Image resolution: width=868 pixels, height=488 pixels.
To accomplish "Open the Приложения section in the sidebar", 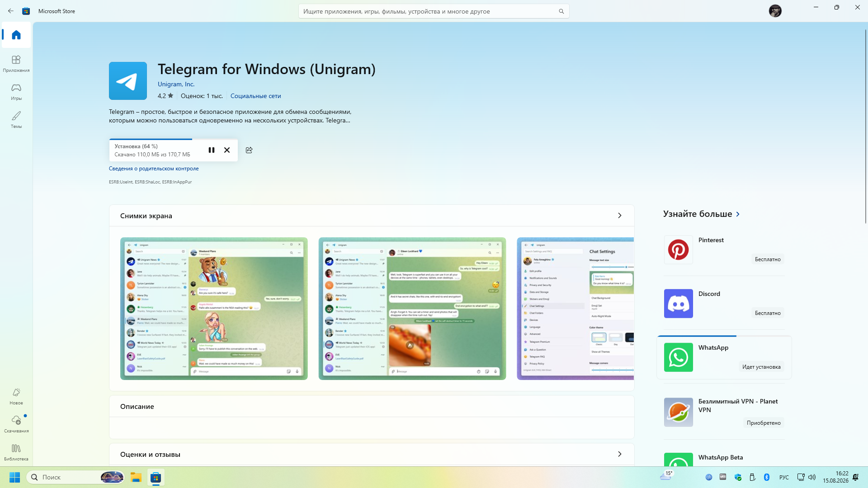I will click(x=16, y=64).
